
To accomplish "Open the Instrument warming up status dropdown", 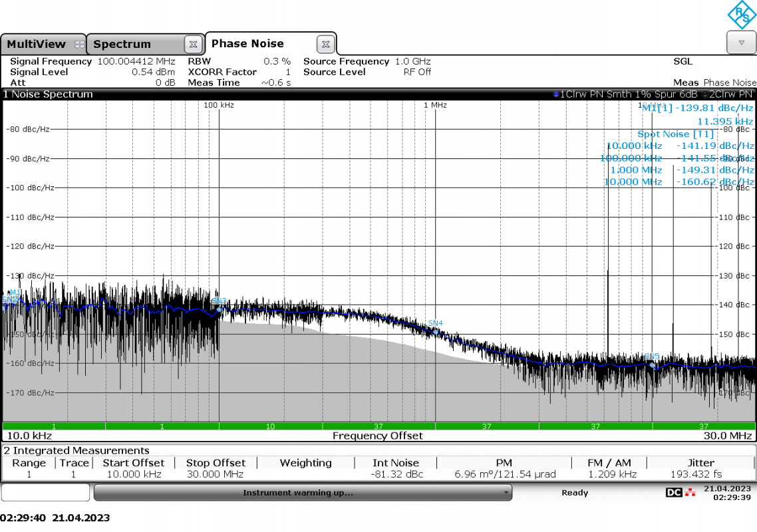I will pos(303,492).
